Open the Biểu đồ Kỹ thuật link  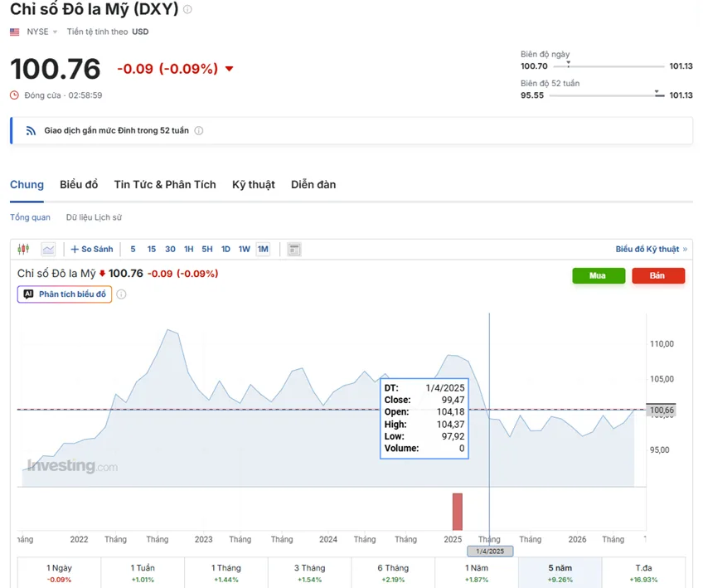click(651, 249)
